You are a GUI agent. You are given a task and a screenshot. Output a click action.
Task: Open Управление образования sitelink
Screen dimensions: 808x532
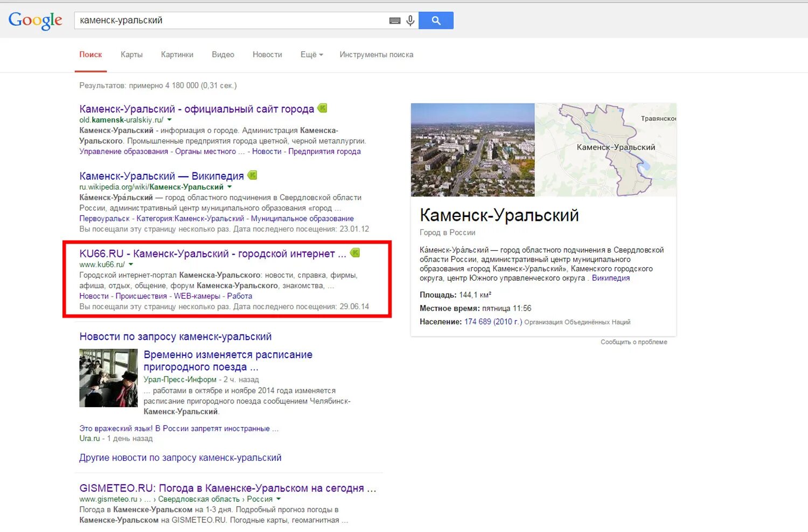coord(124,151)
